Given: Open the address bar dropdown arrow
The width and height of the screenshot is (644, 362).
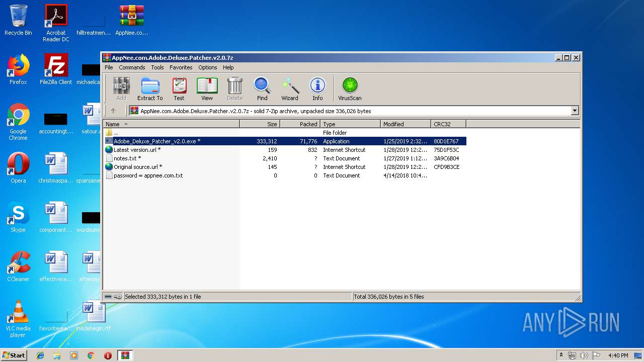Looking at the screenshot, I should pos(575,111).
